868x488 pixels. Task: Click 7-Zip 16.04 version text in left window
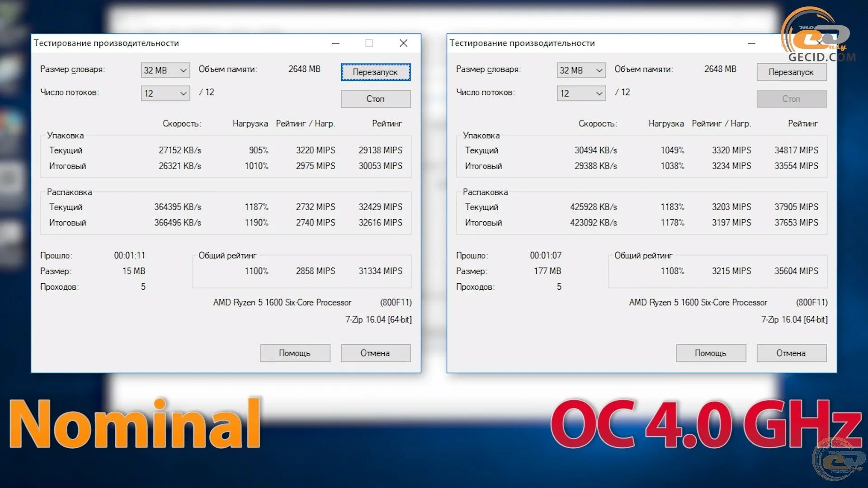coord(378,319)
